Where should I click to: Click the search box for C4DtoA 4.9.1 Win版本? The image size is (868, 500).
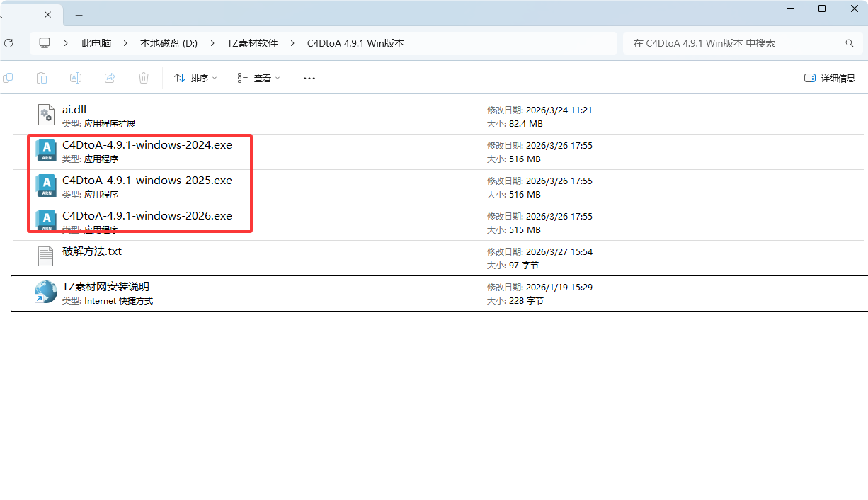click(x=741, y=43)
